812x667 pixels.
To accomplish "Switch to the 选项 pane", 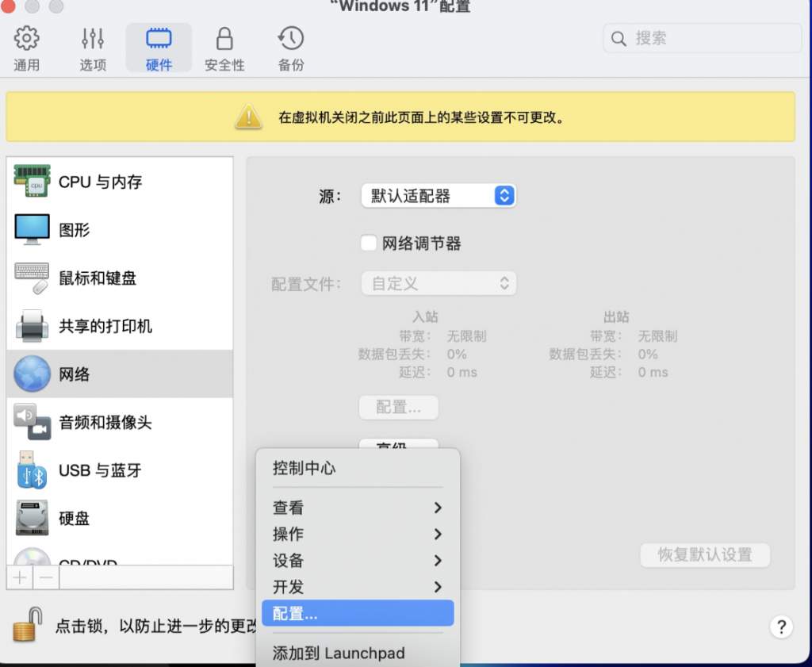I will pos(92,47).
